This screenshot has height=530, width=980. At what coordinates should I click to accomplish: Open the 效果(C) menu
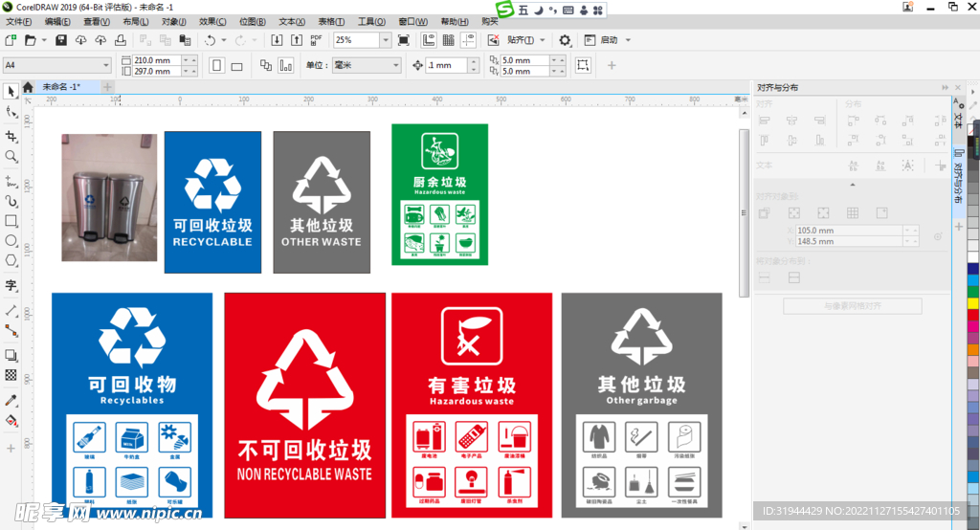tap(213, 21)
